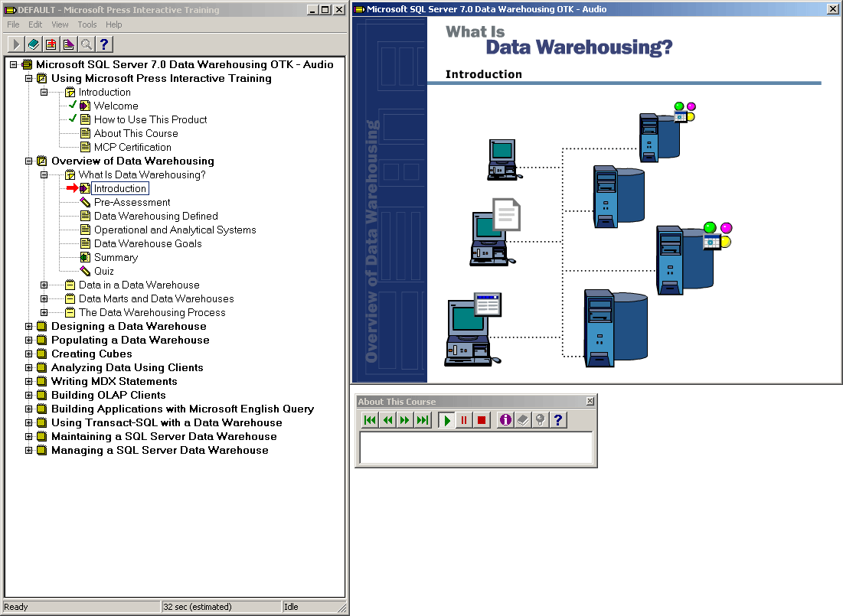Expand Designing a Data Warehouse

point(29,326)
